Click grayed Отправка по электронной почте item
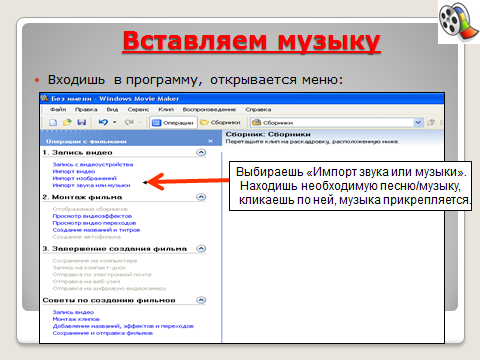This screenshot has height=360, width=480. tap(102, 275)
